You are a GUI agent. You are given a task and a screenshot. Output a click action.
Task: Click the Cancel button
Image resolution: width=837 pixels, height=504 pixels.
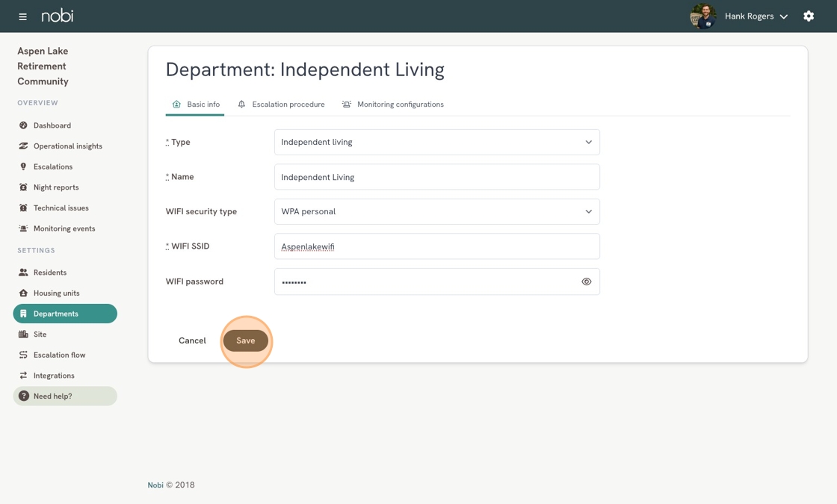(x=192, y=340)
